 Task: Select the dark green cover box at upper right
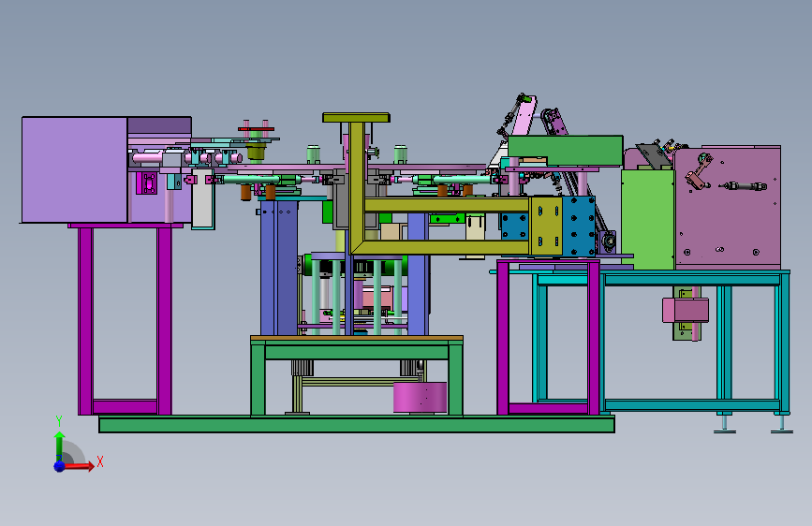(565, 151)
